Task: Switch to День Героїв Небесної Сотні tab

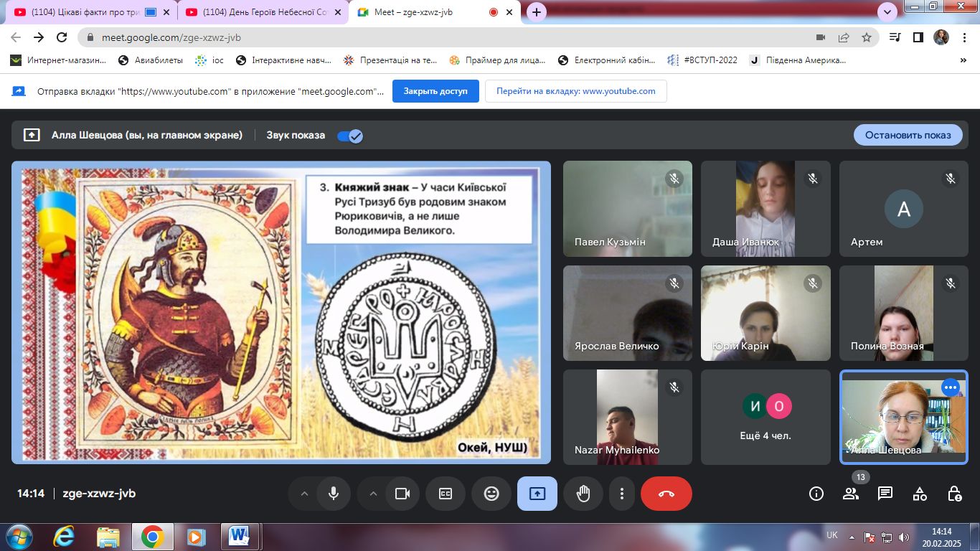Action: click(262, 12)
